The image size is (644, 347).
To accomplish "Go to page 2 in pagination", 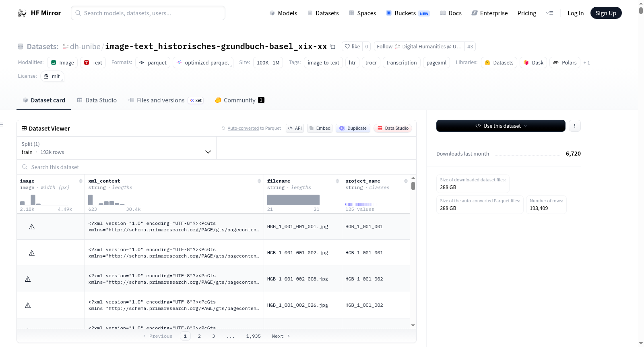I will pyautogui.click(x=199, y=336).
